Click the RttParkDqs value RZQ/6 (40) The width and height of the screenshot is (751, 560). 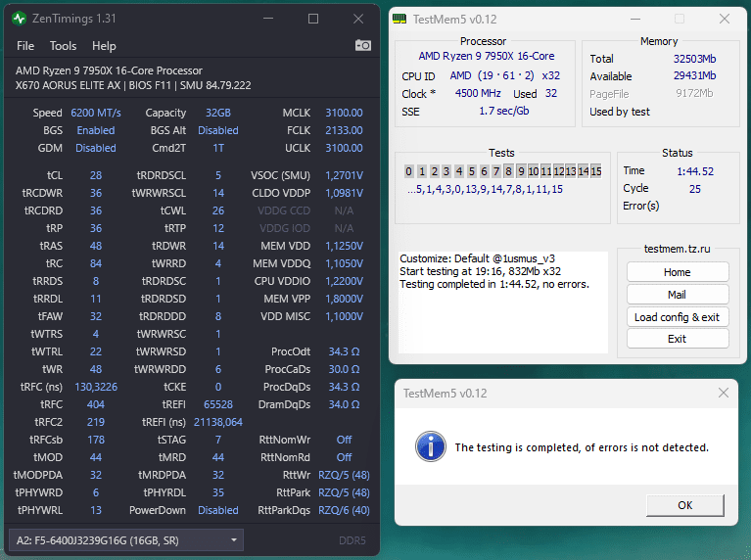click(x=344, y=510)
